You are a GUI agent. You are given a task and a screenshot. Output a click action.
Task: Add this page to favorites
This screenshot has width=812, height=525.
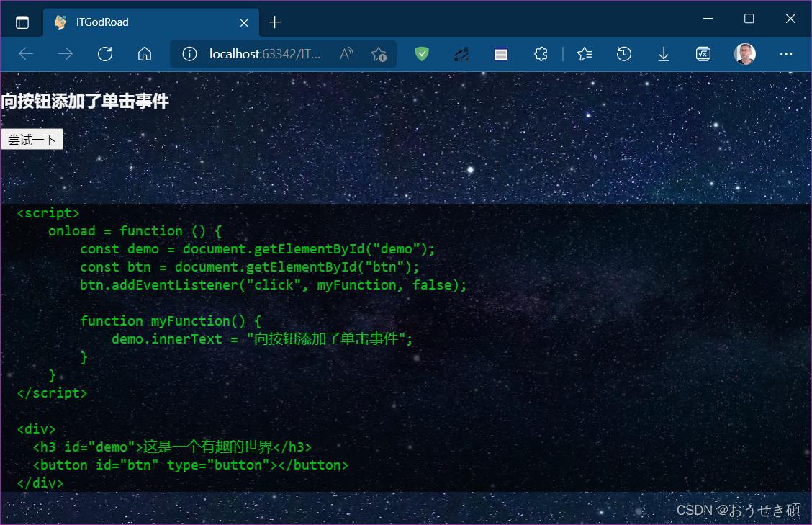click(x=379, y=54)
